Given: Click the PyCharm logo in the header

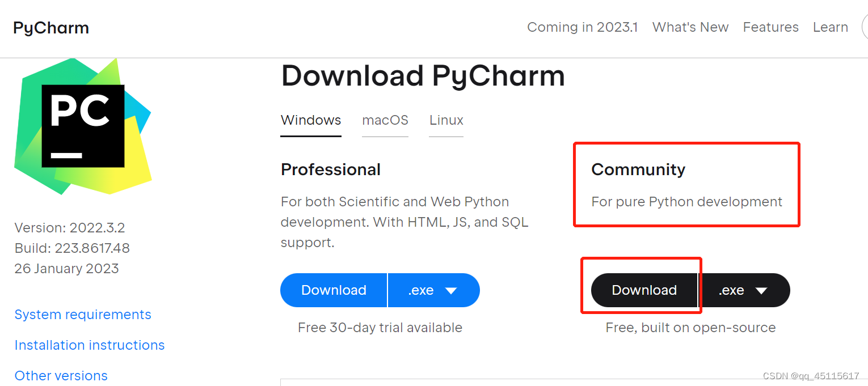Looking at the screenshot, I should coord(50,27).
